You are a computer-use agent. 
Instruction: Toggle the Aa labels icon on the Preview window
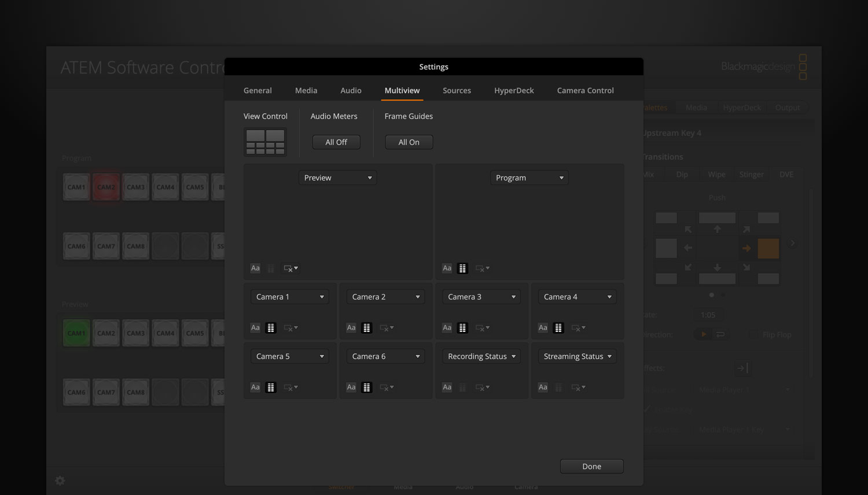coord(255,268)
